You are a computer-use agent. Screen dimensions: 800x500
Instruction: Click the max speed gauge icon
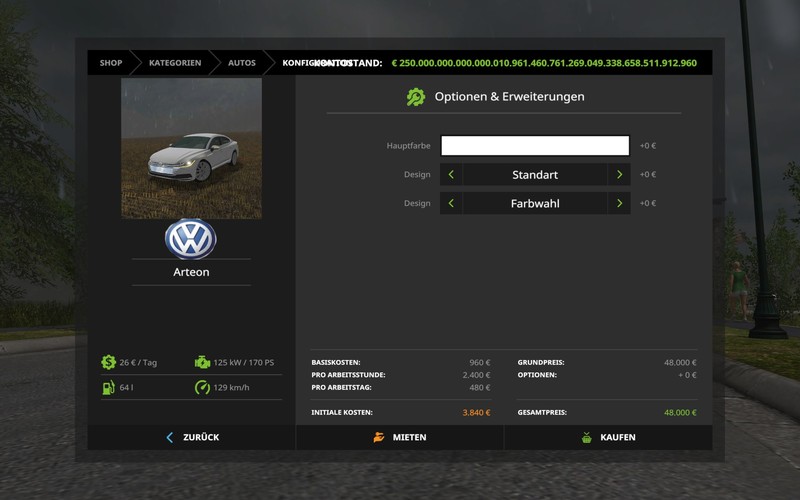click(x=202, y=387)
